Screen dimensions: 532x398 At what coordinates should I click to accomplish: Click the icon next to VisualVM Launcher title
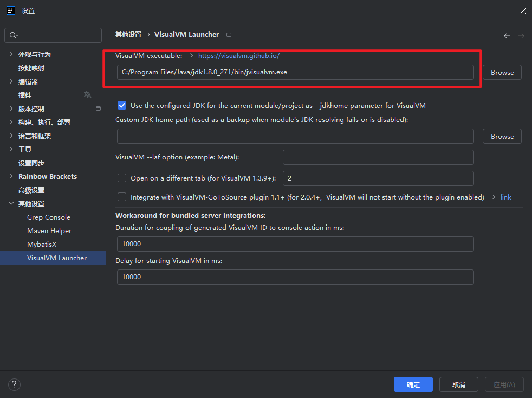coord(229,35)
